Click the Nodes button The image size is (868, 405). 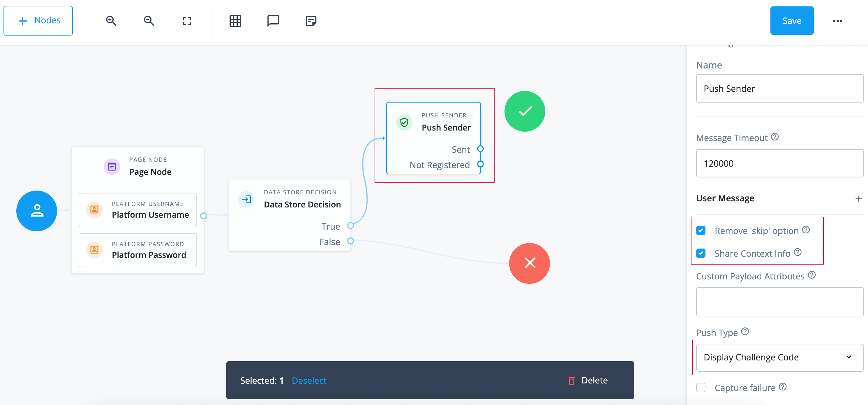[x=38, y=20]
